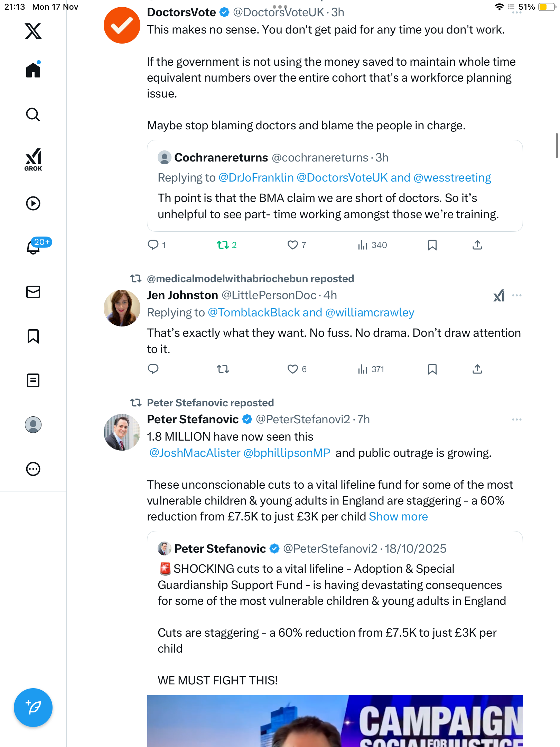Open Notifications bell with 20+ badge
The width and height of the screenshot is (560, 747).
coord(34,247)
